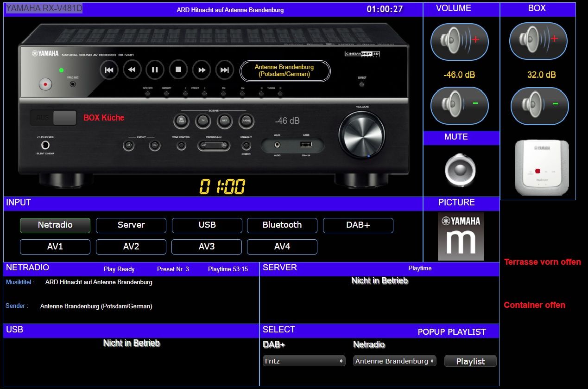Screen dimensions: 588x389
Task: Click the Yamaha MusicCast picture thumbnail
Action: [461, 236]
